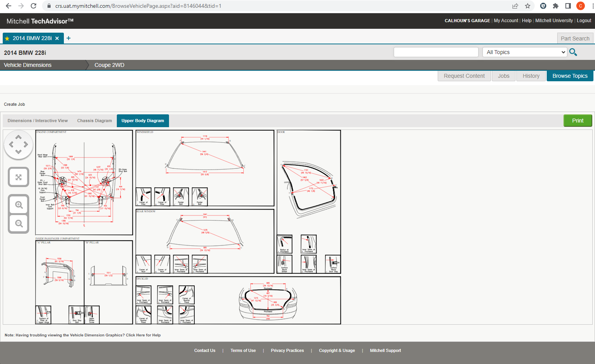Open Mitchell University link
This screenshot has width=595, height=364.
[554, 21]
